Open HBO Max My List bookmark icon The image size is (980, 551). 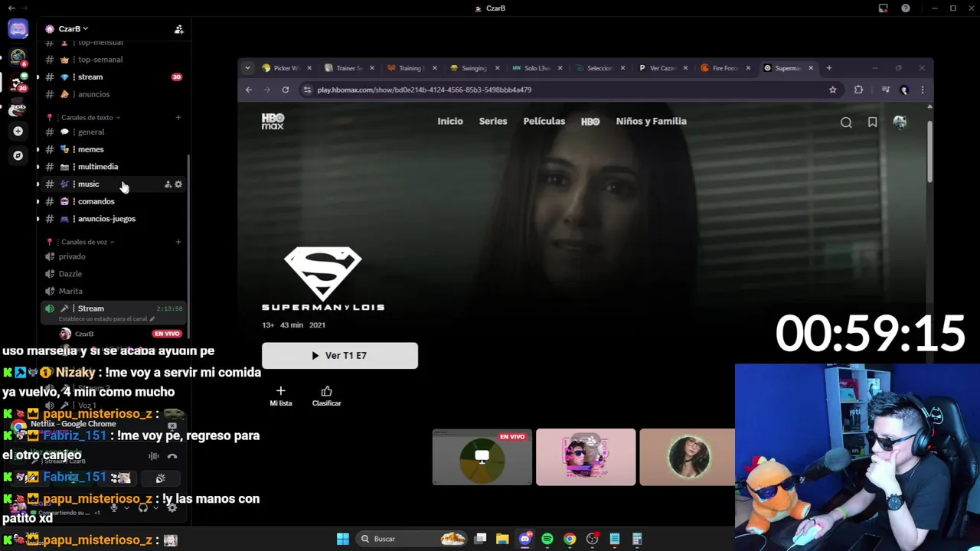[872, 122]
